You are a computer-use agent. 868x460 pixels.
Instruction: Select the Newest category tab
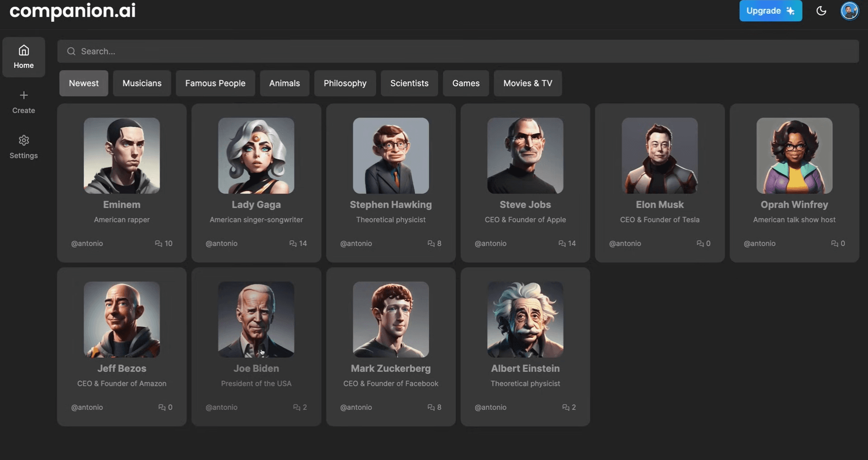point(84,83)
